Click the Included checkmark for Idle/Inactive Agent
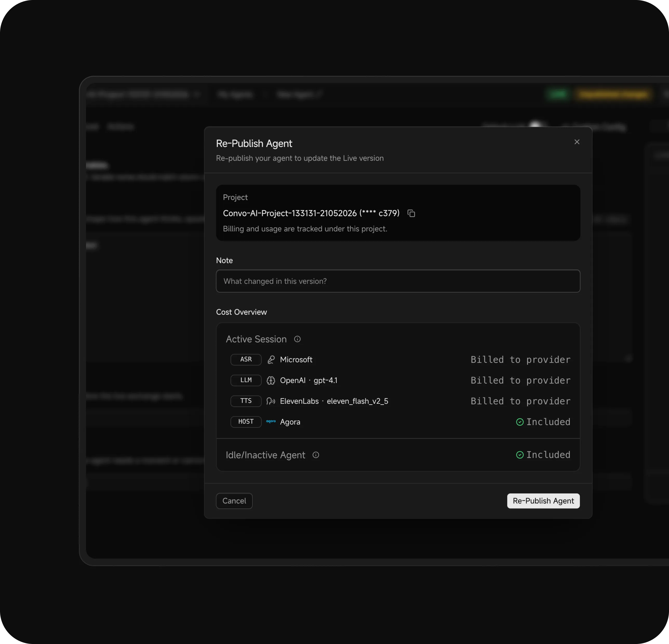The image size is (669, 644). 520,455
